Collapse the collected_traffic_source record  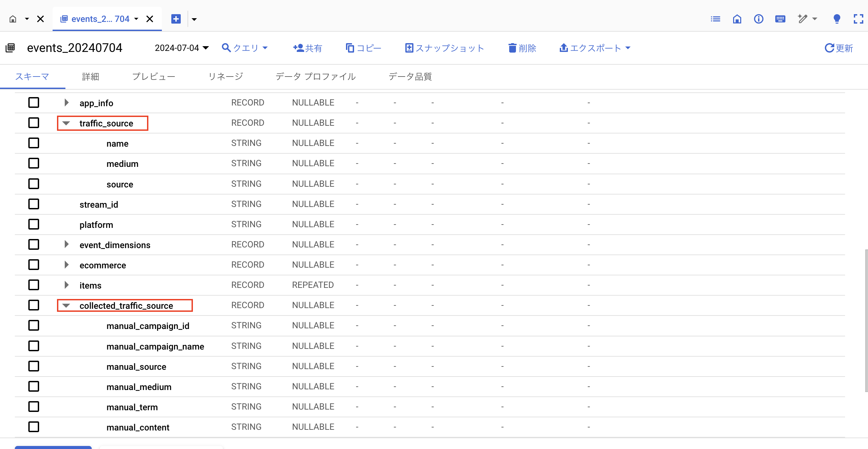[x=66, y=305]
